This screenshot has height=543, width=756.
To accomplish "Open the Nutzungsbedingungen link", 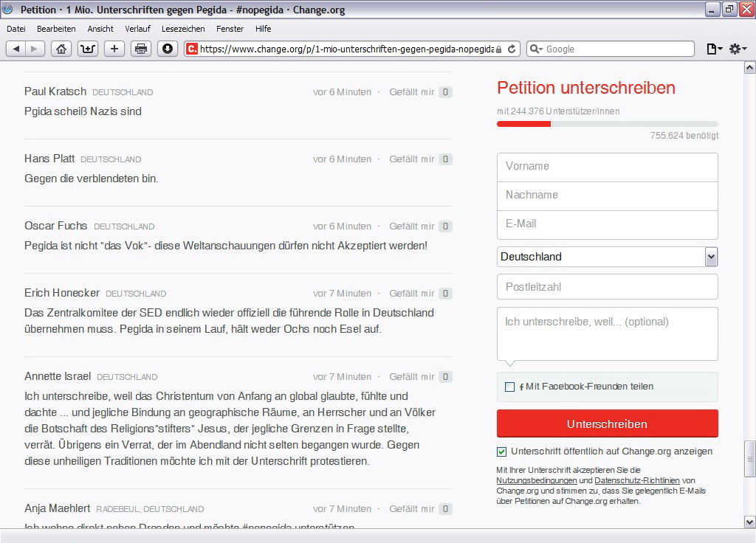I will point(536,480).
